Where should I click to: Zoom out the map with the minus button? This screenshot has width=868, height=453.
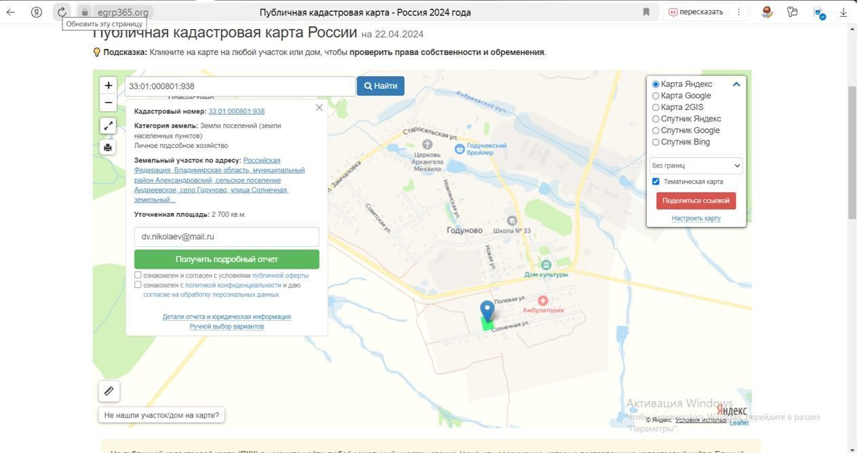tap(108, 102)
